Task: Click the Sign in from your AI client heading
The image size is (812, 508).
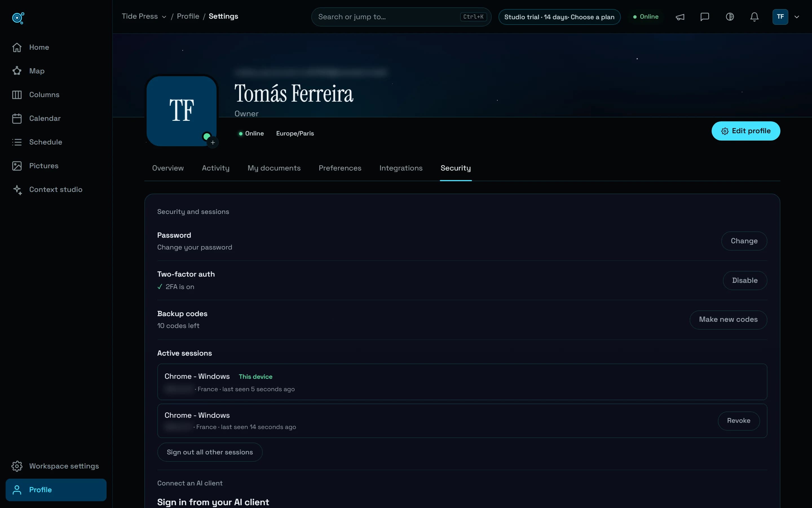Action: (x=213, y=502)
